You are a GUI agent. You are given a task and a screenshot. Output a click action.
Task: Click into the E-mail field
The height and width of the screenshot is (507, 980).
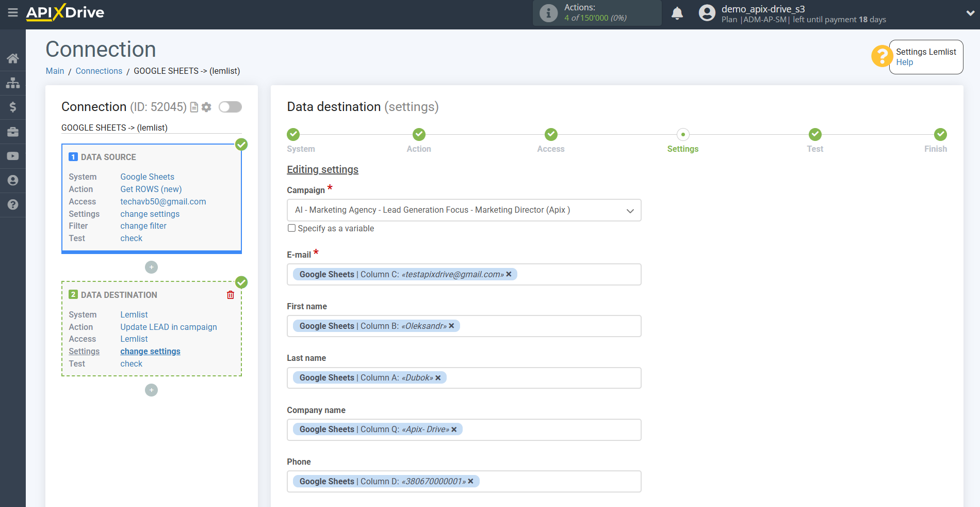pyautogui.click(x=464, y=275)
